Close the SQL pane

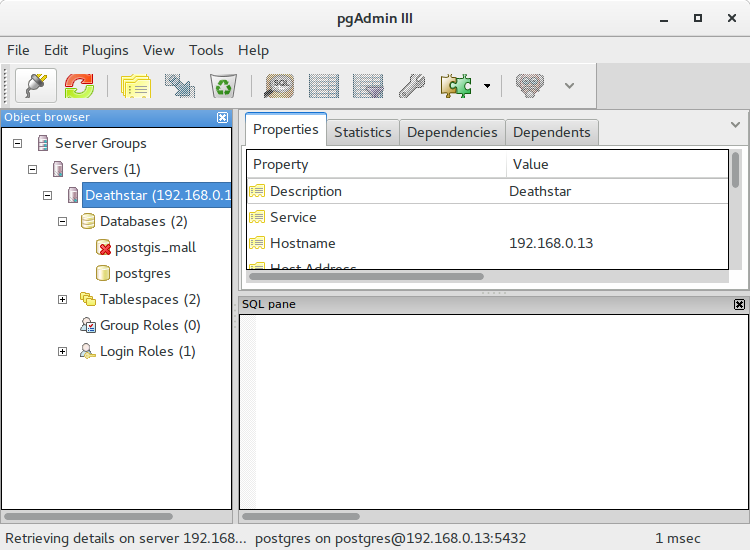739,304
